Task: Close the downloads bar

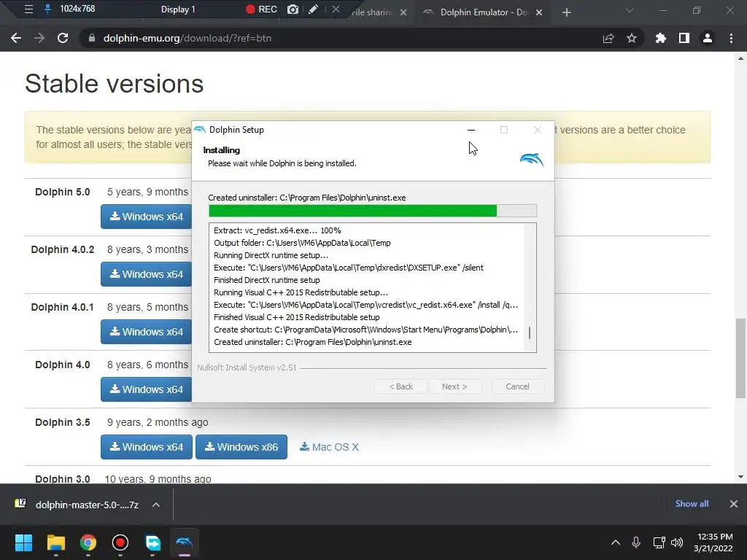Action: pos(734,504)
